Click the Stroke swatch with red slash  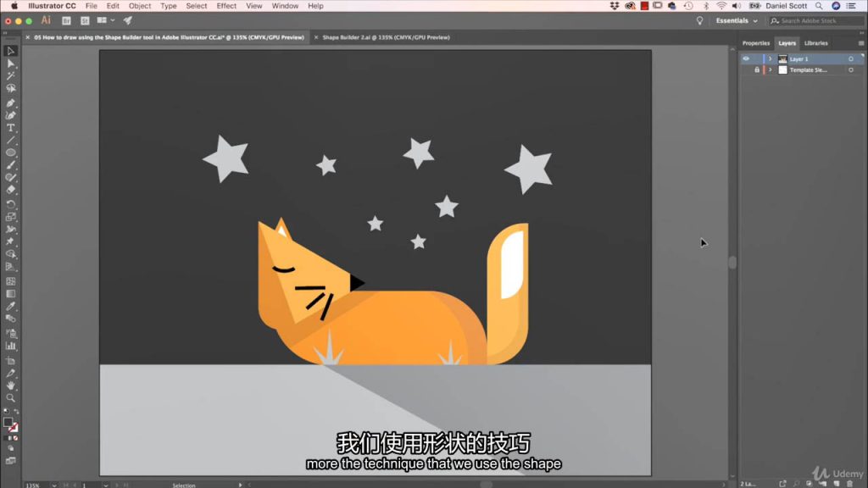tap(14, 428)
